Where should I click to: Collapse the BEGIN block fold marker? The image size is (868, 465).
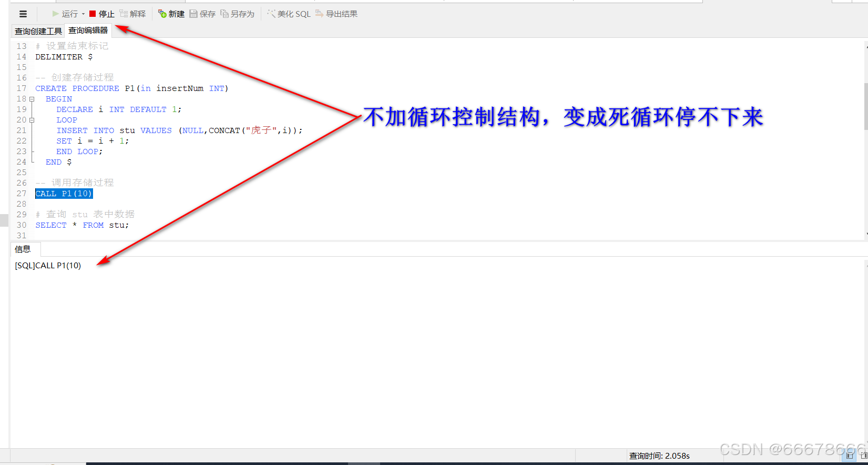click(x=32, y=99)
